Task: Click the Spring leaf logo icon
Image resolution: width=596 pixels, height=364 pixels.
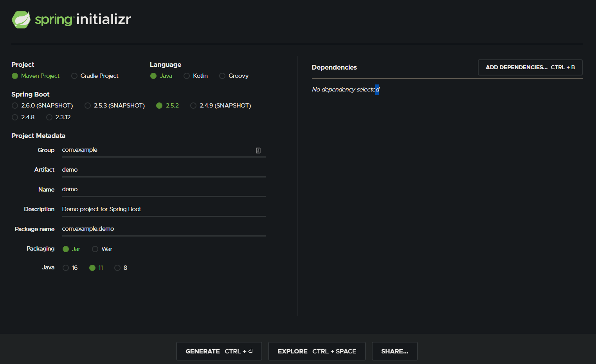Action: click(x=21, y=20)
